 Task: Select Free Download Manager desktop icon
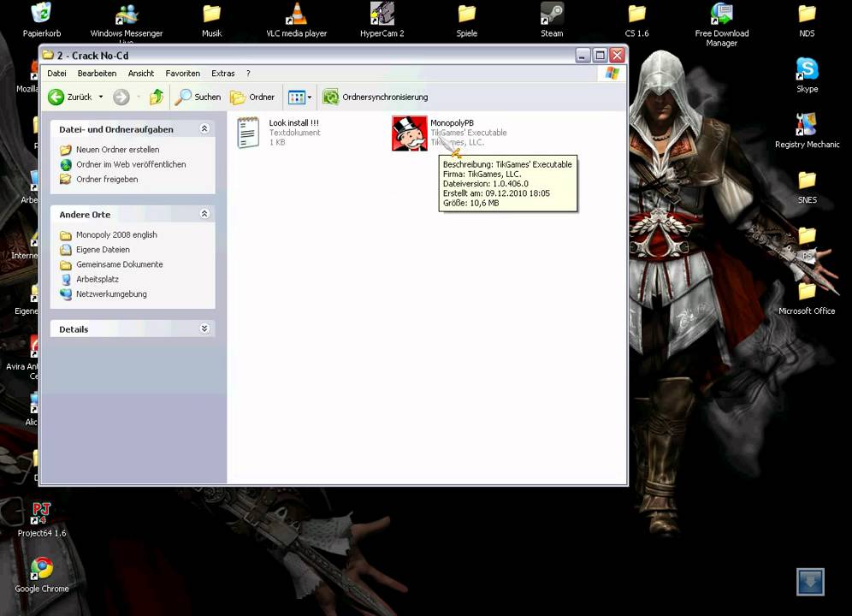[722, 24]
